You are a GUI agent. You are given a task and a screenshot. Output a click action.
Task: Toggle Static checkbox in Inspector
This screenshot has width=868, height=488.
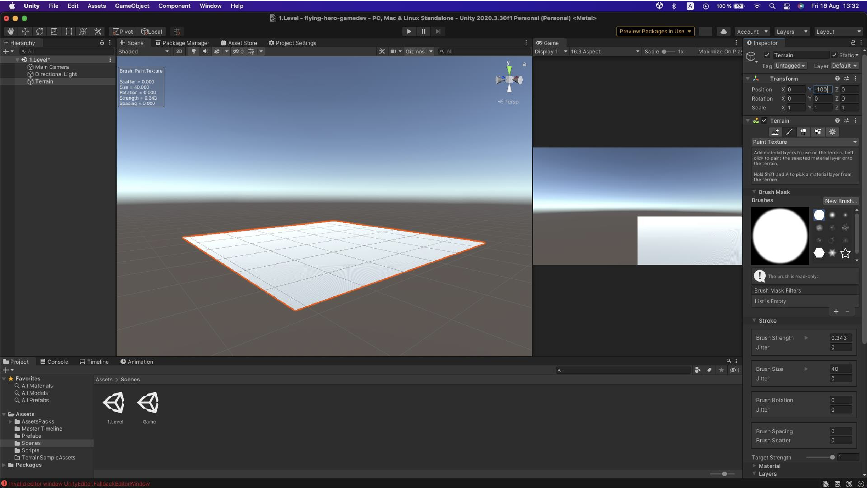pos(834,55)
